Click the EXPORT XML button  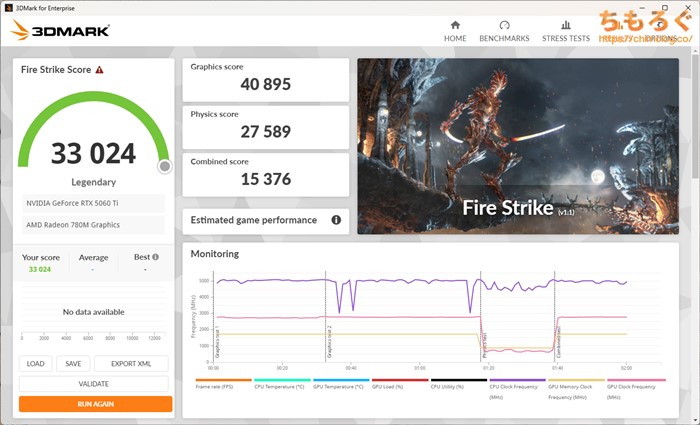point(131,363)
